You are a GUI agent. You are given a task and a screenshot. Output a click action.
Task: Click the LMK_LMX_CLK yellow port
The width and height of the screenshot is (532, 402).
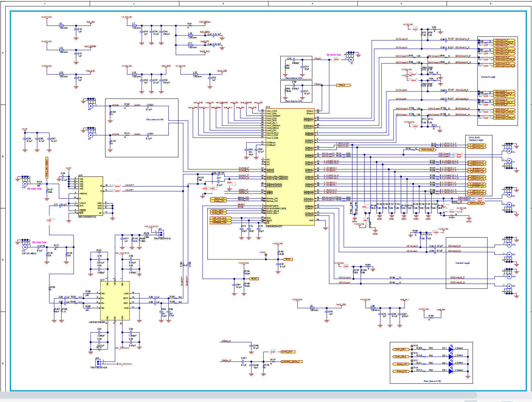click(x=220, y=218)
